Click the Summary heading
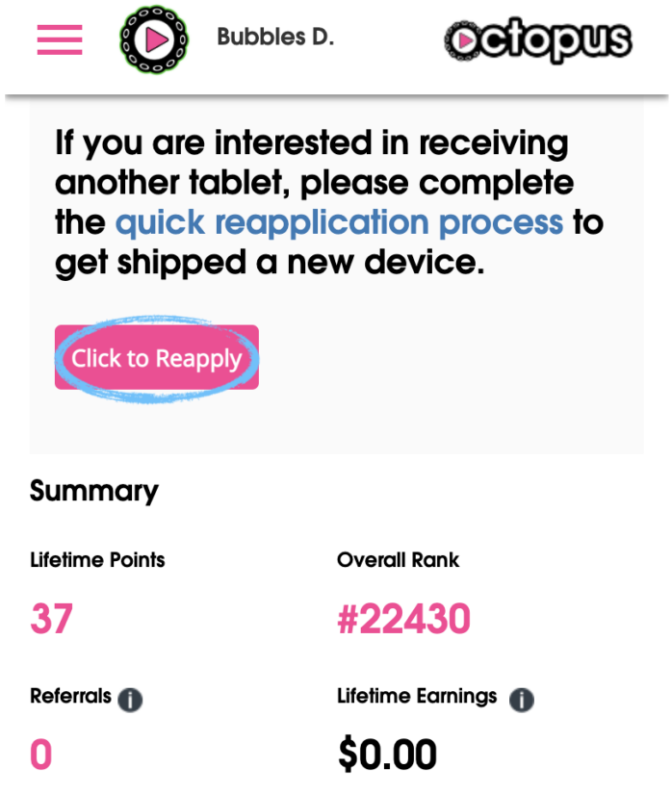The image size is (672, 794). (94, 491)
